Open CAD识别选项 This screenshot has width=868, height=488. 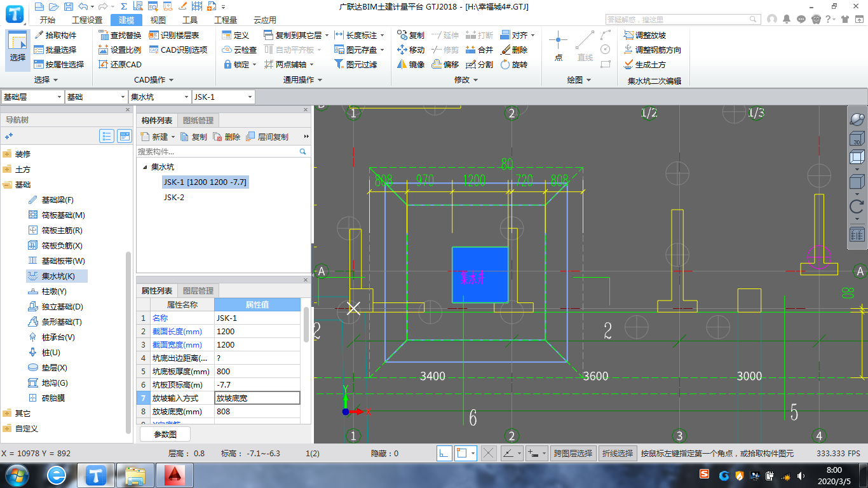pyautogui.click(x=178, y=50)
